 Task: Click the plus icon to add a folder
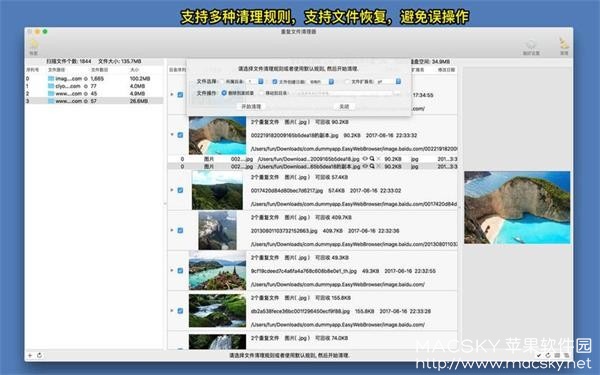pos(30,355)
